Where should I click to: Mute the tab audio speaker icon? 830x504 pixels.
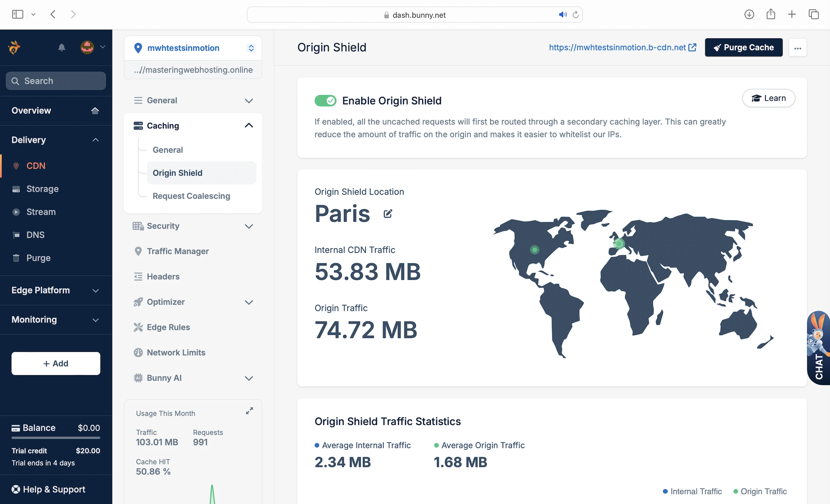562,15
